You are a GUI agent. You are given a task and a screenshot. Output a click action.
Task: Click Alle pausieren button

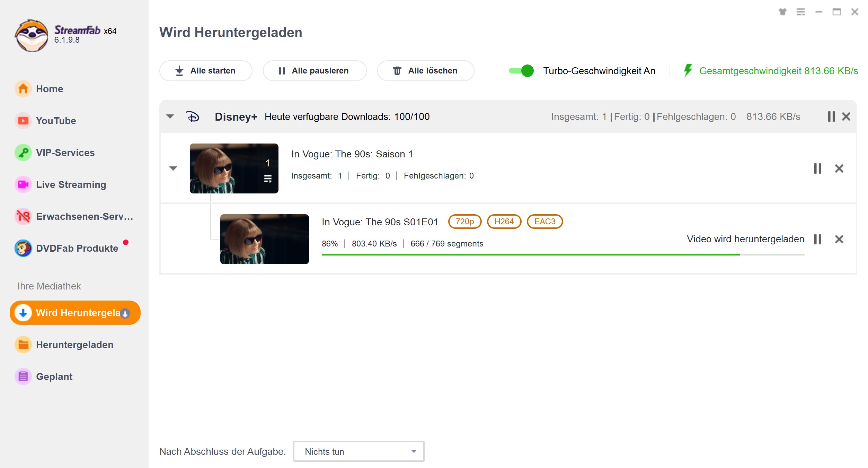pos(314,70)
